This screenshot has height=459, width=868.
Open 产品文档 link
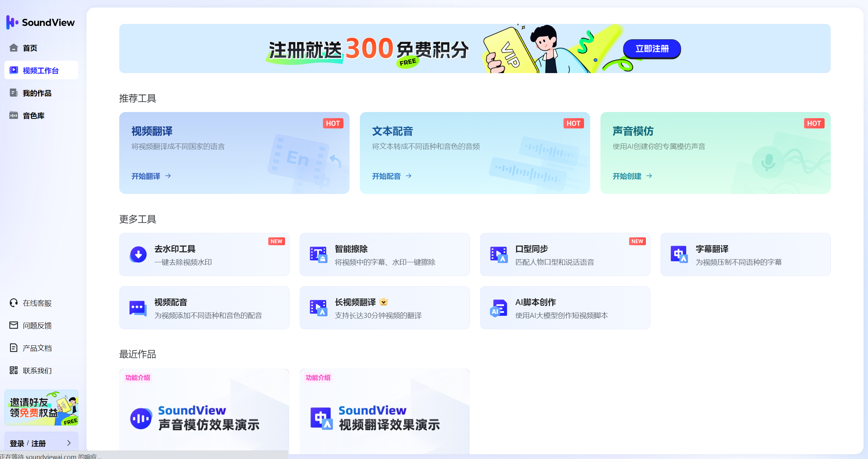point(41,348)
